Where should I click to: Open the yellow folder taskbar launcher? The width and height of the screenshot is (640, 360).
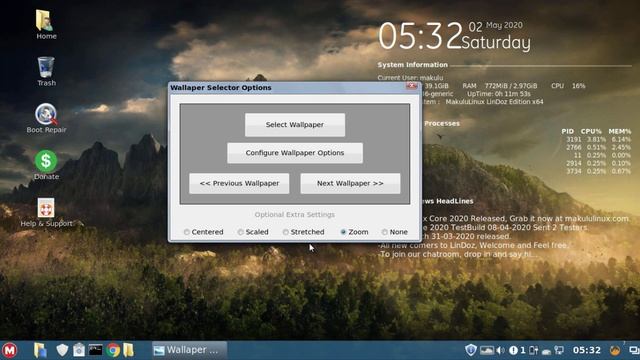(x=129, y=350)
